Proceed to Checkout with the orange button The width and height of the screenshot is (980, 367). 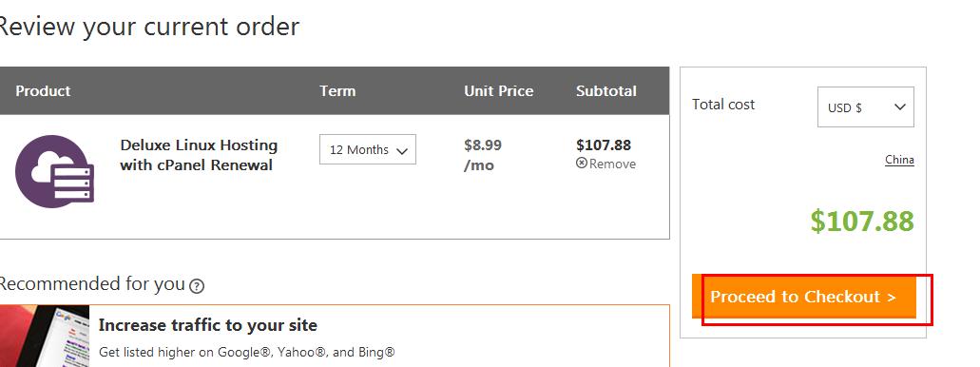click(804, 297)
